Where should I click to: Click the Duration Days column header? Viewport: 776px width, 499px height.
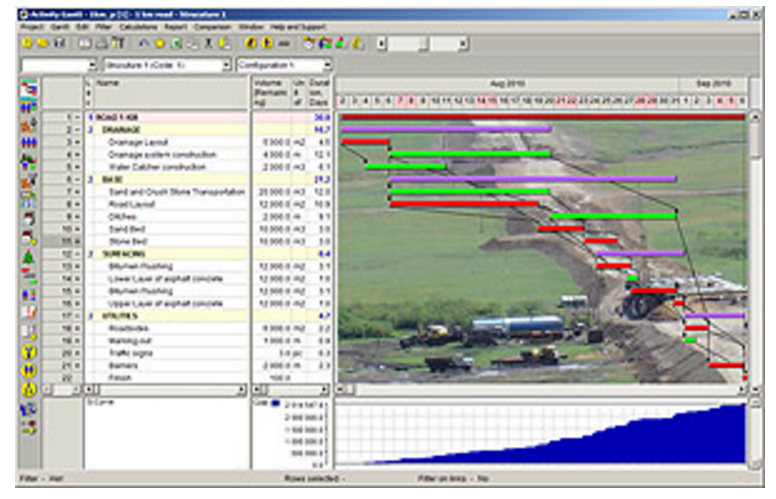(x=319, y=92)
